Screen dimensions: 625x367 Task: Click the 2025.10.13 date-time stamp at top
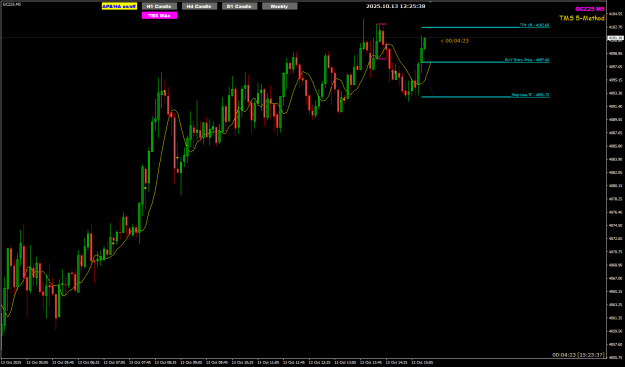tap(395, 6)
